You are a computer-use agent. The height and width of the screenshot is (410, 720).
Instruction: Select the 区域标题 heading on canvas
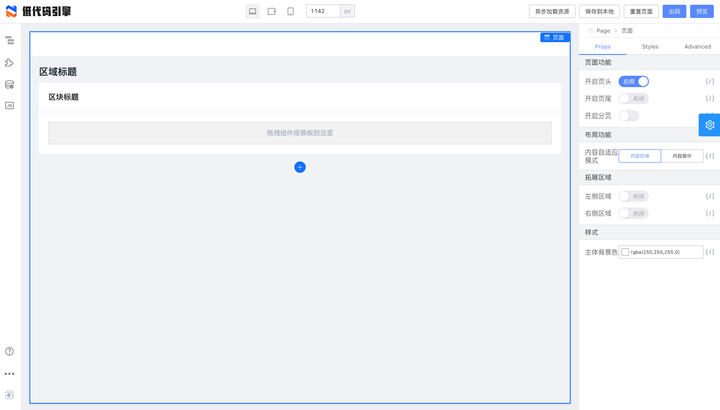pyautogui.click(x=58, y=72)
